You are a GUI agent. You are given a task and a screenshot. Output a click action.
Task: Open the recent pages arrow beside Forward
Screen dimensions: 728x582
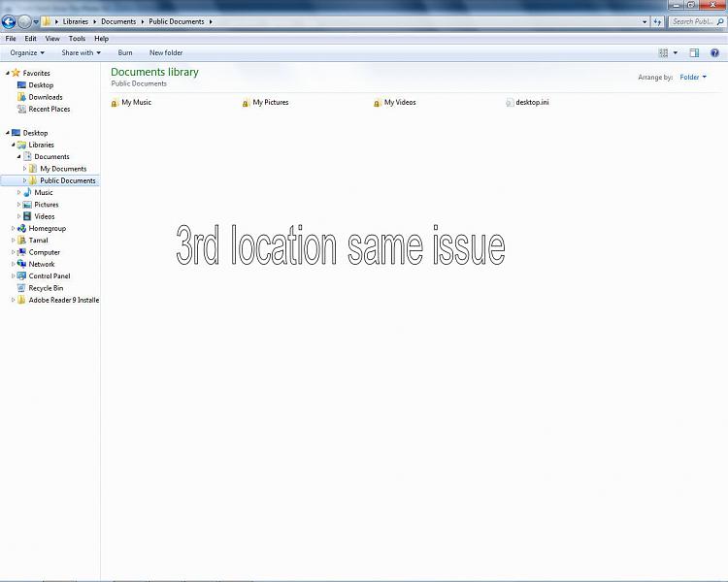pyautogui.click(x=36, y=21)
